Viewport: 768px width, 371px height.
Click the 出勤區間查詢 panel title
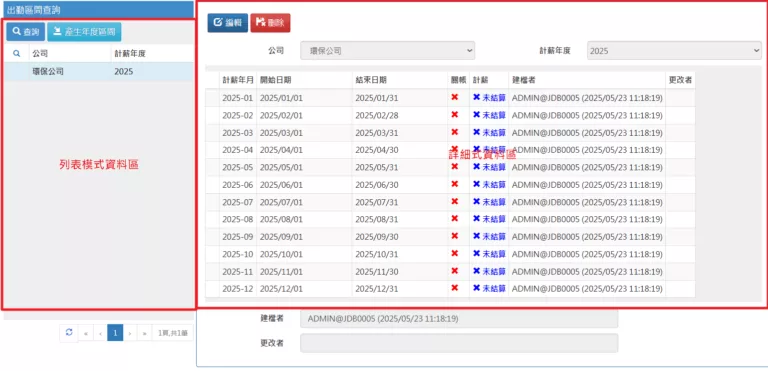(x=34, y=10)
